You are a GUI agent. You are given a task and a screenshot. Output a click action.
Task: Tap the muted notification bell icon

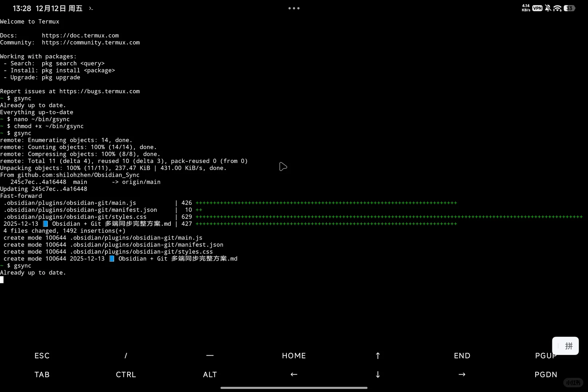pyautogui.click(x=547, y=8)
